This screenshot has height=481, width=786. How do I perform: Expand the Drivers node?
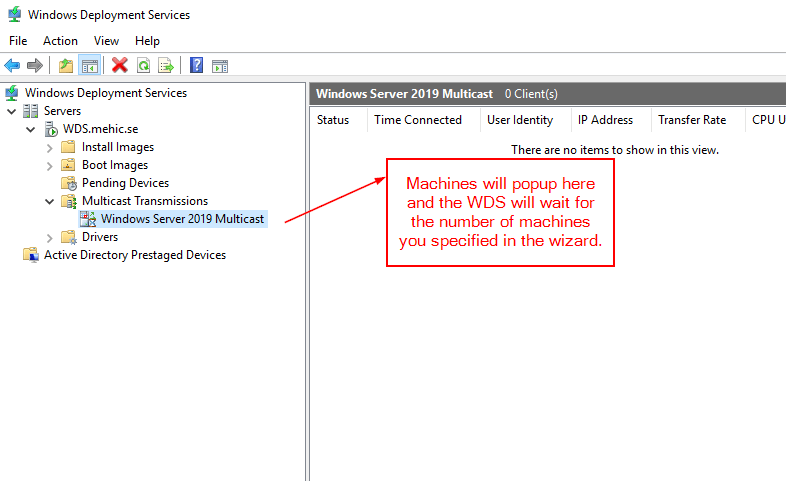tap(49, 238)
